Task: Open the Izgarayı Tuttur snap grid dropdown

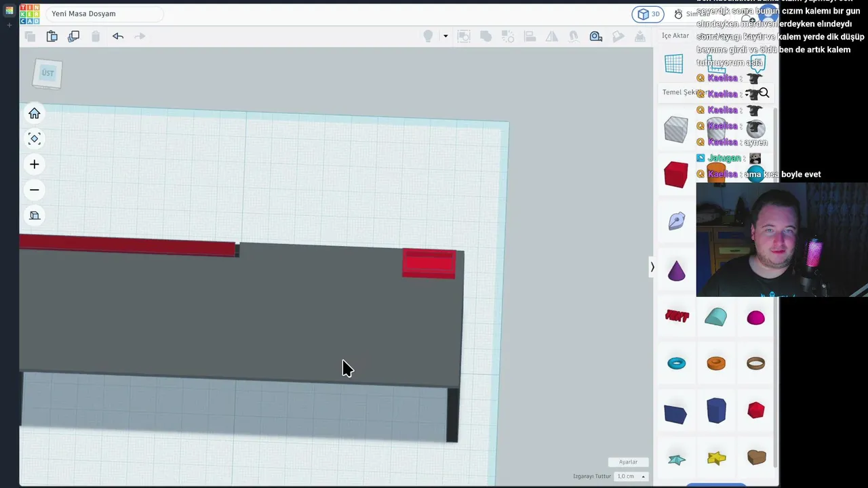Action: pyautogui.click(x=631, y=476)
